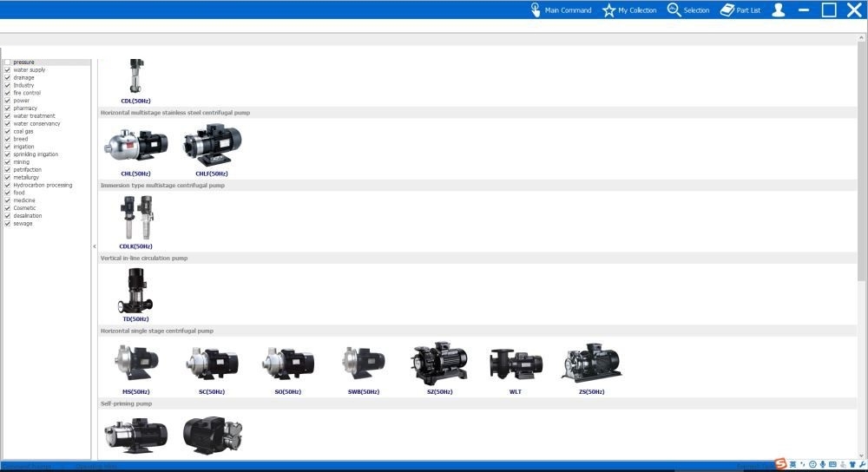Screen dimensions: 868x472
Task: Select the TD(50Hz) circulation pump
Action: (x=135, y=291)
